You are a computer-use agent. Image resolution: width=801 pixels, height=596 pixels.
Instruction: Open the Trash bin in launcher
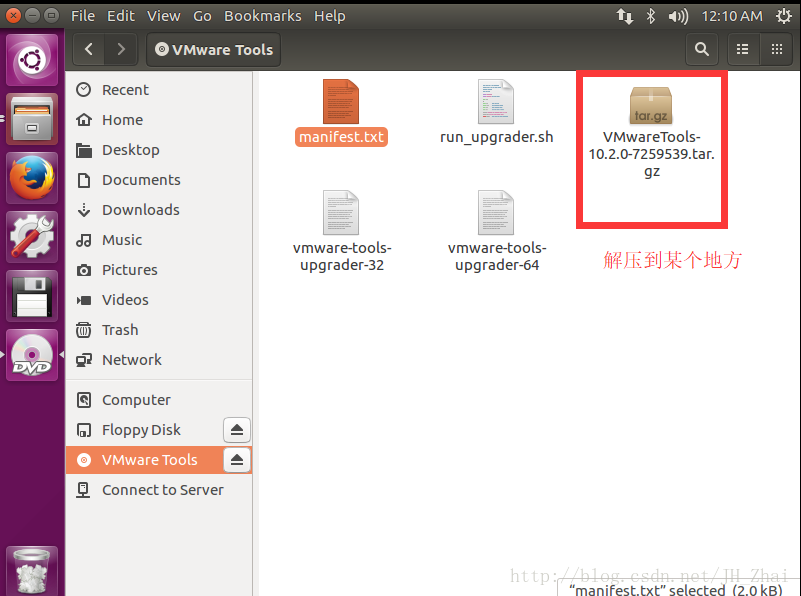pyautogui.click(x=32, y=571)
